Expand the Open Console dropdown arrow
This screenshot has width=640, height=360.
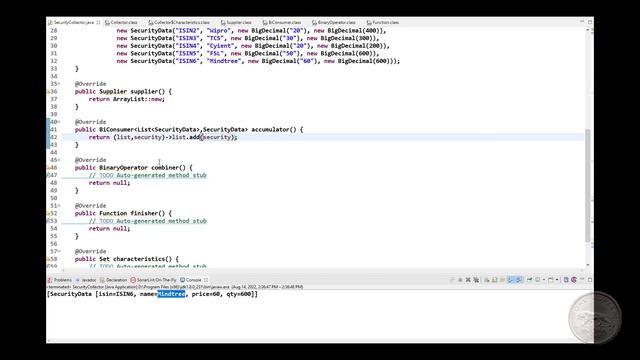pos(557,280)
